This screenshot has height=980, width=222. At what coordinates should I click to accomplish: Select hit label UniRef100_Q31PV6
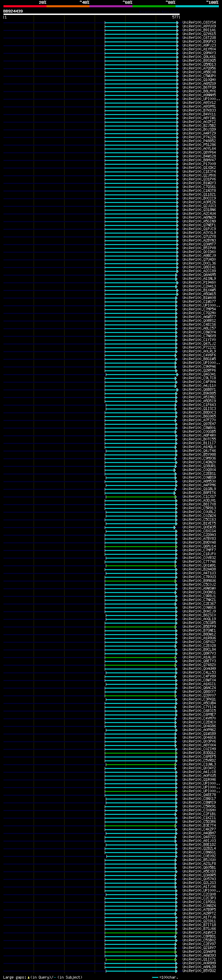(x=199, y=179)
